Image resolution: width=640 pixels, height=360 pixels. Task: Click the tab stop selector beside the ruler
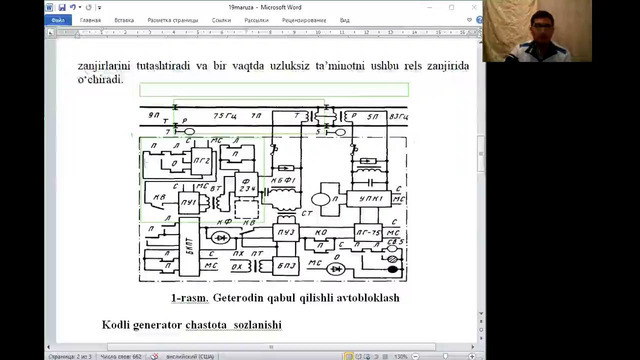tap(51, 32)
